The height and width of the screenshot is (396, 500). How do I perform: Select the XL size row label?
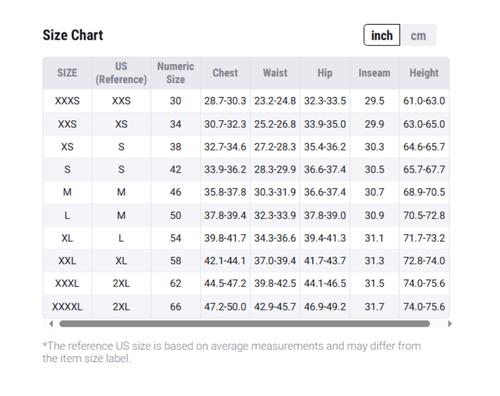67,238
